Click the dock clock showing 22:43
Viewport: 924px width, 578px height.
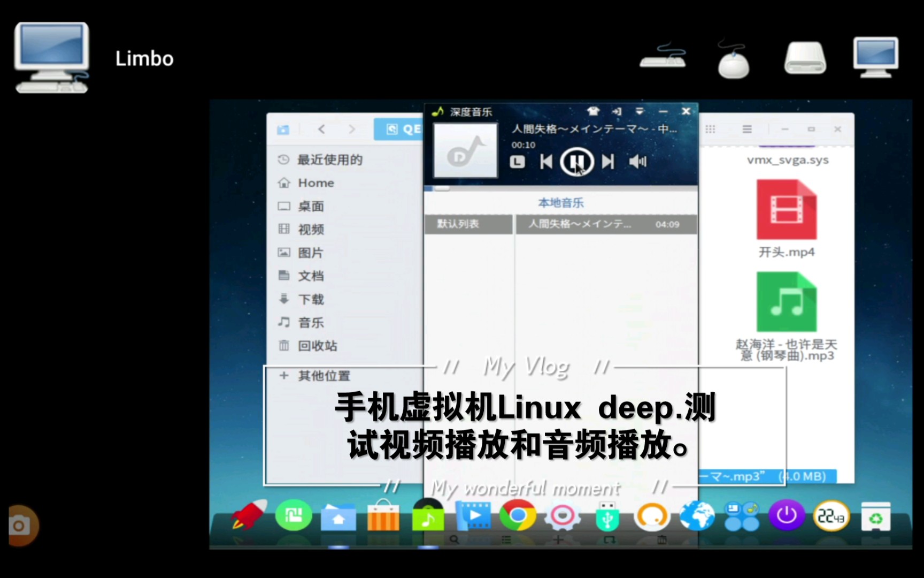click(x=831, y=516)
